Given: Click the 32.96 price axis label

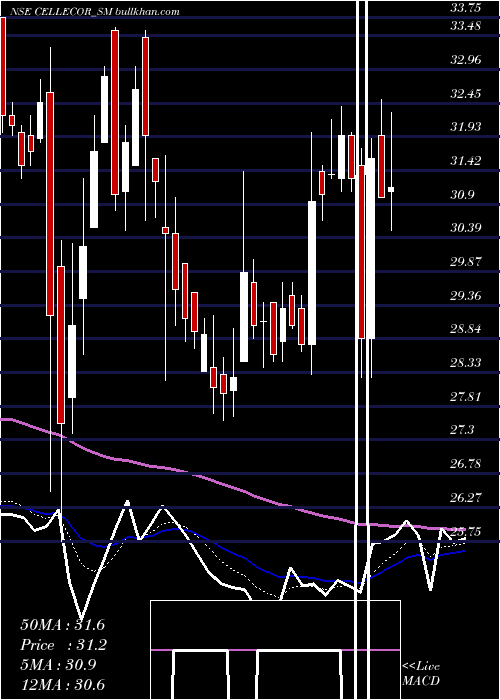Looking at the screenshot, I should [x=465, y=60].
